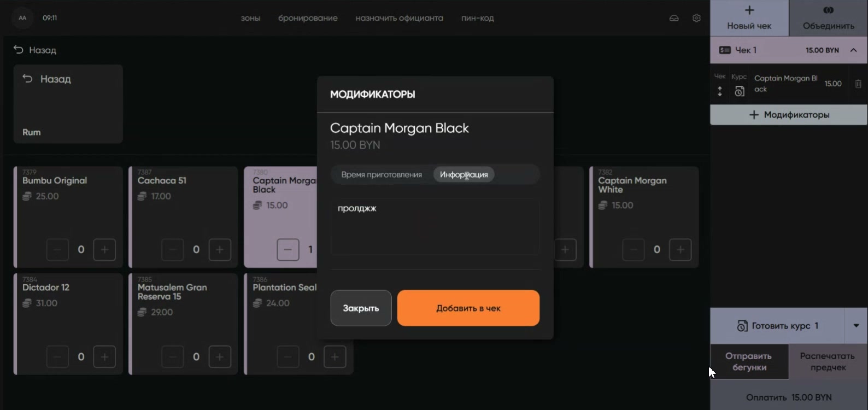Screen dimensions: 868x410
Task: Click the move-check arrows icon under Чек
Action: (720, 91)
